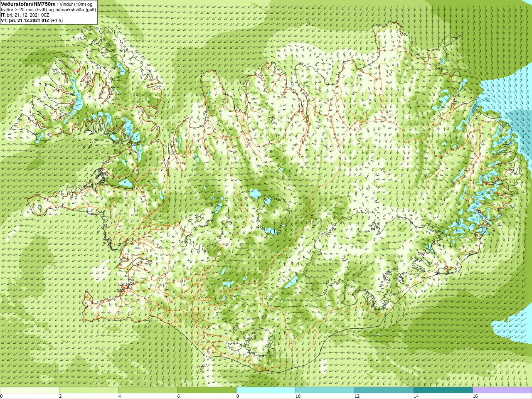Select the 2–4 light green legend swatch

[x=89, y=390]
